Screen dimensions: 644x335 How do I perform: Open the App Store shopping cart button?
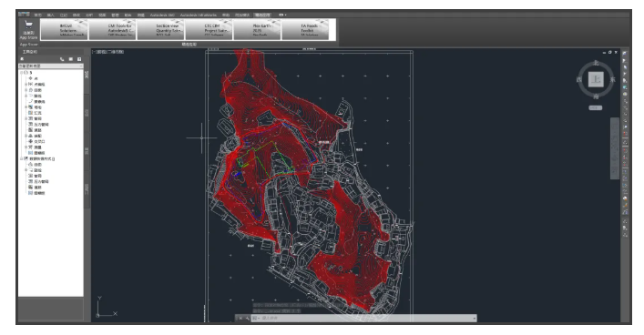28,30
